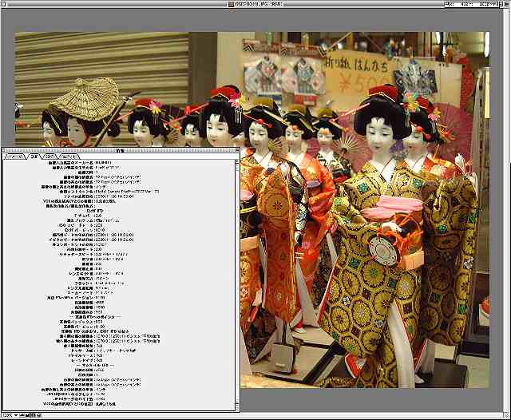Click third small icon beside zoom dropdown
Viewport: 511px width, 420px height.
click(x=33, y=415)
